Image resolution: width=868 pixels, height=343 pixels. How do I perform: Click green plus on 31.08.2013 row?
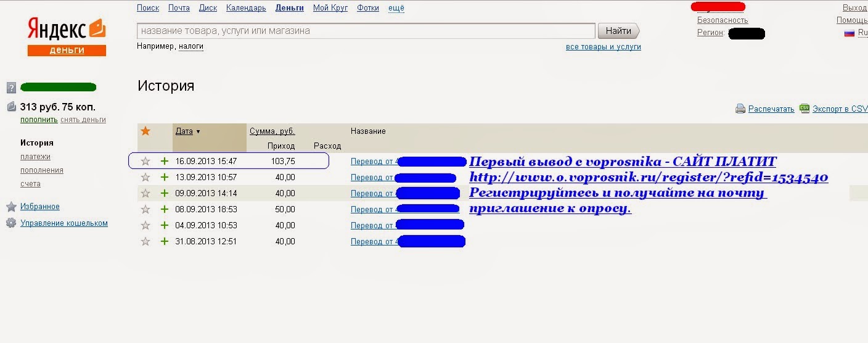(x=164, y=241)
